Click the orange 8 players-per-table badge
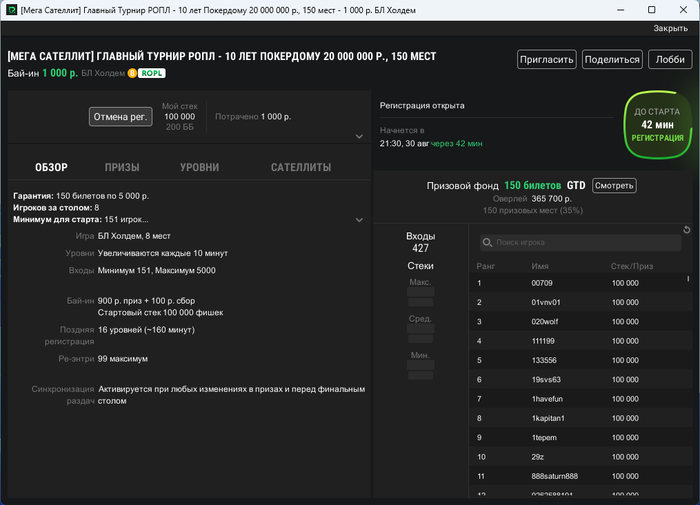The width and height of the screenshot is (700, 505). [132, 73]
